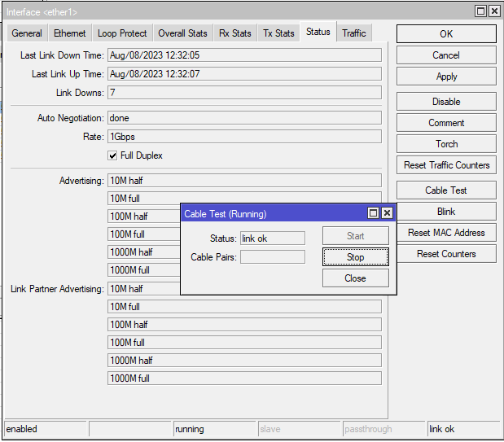The height and width of the screenshot is (442, 504).
Task: Maximize the Cable Test dialog icon
Action: click(373, 213)
